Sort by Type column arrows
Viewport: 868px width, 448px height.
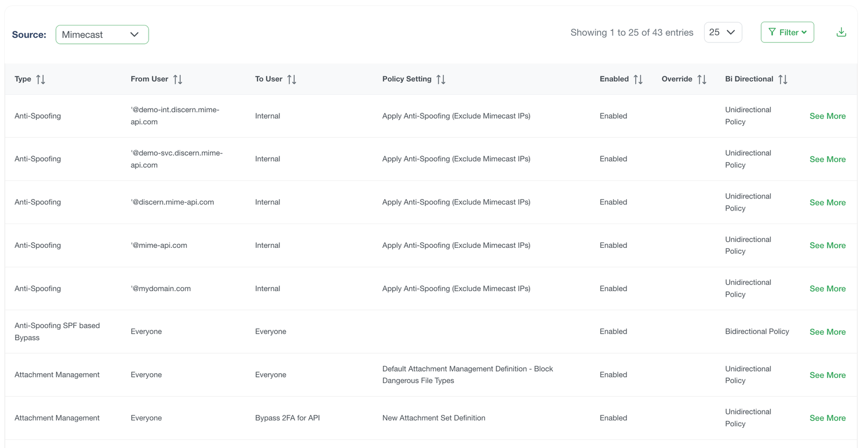41,79
